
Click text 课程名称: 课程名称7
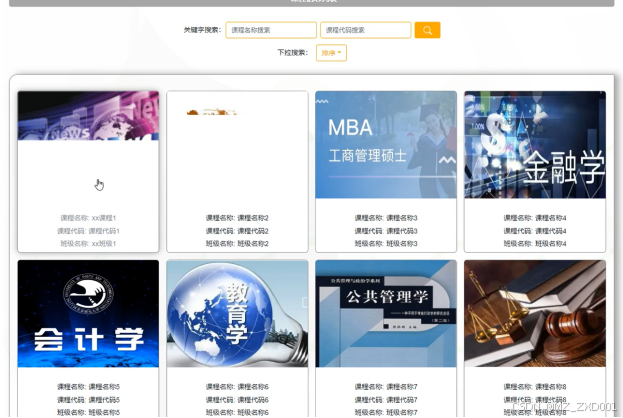386,387
